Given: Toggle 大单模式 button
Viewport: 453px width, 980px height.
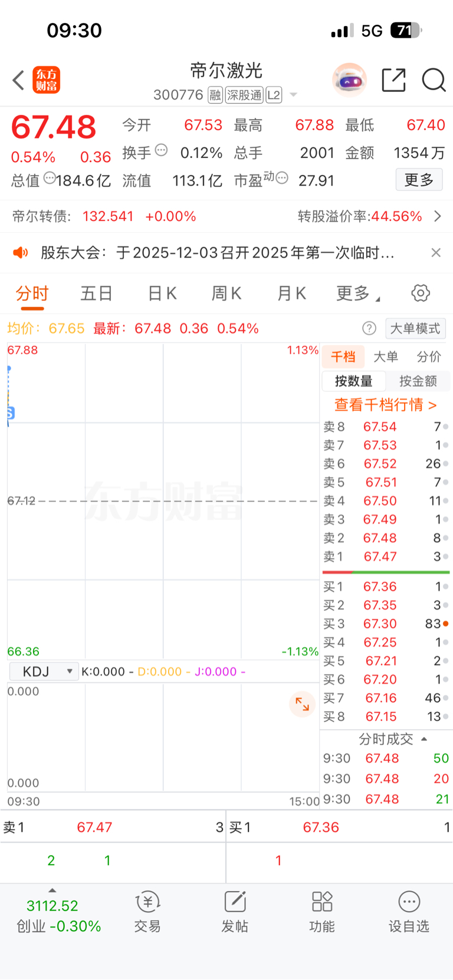Looking at the screenshot, I should pyautogui.click(x=415, y=328).
